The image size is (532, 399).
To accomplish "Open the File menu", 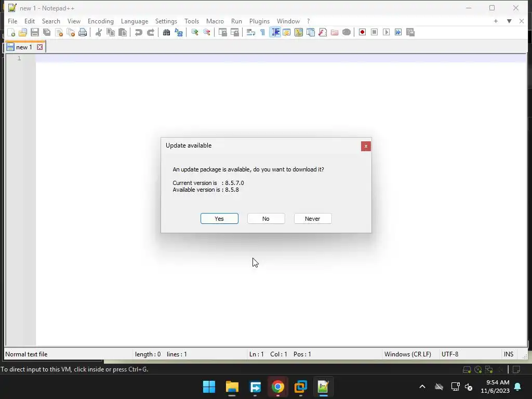I will pos(12,21).
